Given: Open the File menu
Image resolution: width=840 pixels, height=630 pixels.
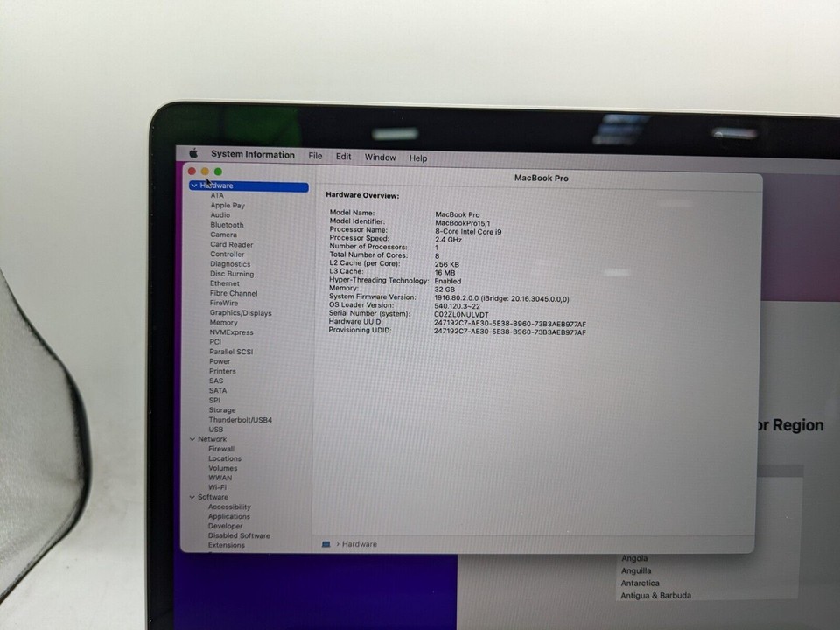Looking at the screenshot, I should [315, 156].
